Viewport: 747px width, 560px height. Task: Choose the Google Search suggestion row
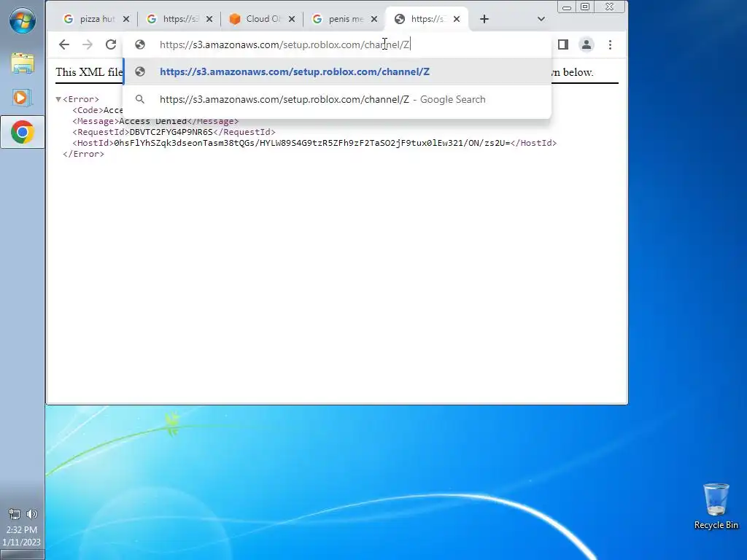337,99
